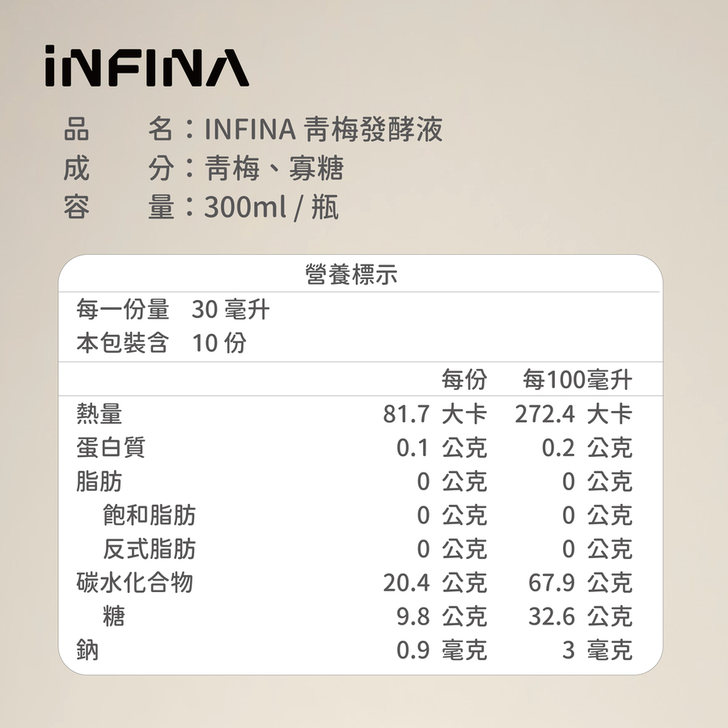
Task: Select the 每份 column header
Action: point(464,379)
